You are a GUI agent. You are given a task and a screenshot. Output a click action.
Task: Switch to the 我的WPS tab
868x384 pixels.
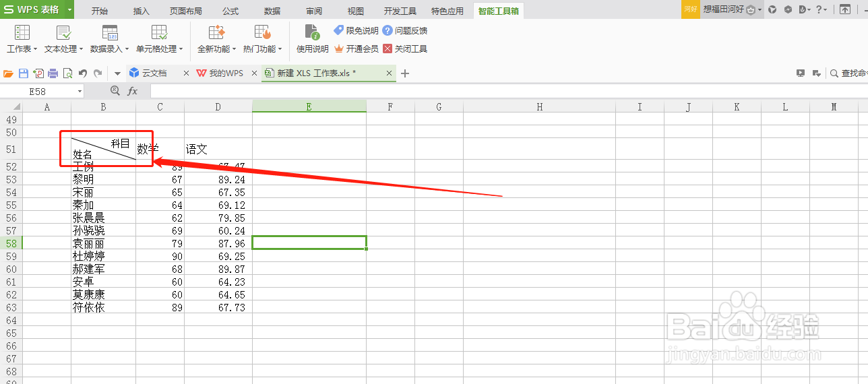coord(226,73)
